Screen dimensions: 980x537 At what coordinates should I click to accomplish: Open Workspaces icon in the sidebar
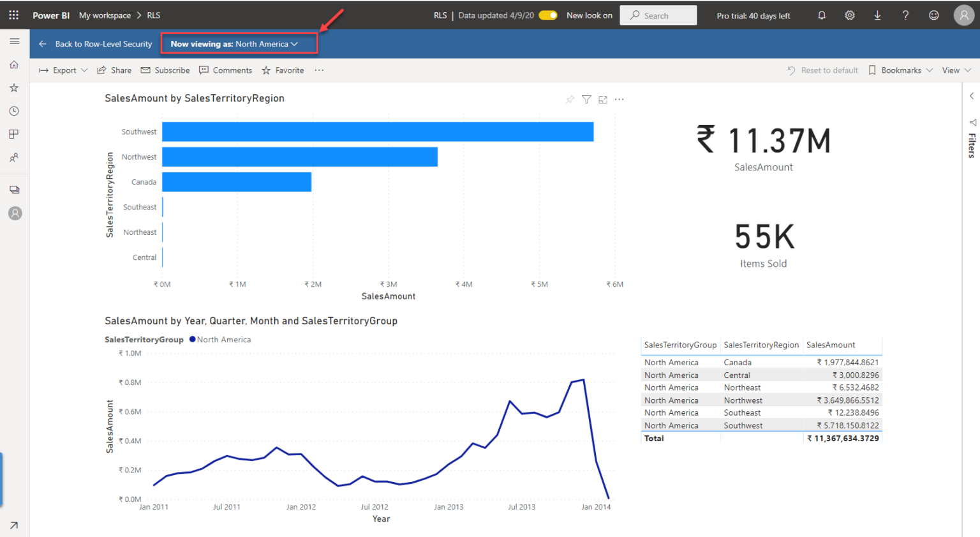pyautogui.click(x=14, y=134)
